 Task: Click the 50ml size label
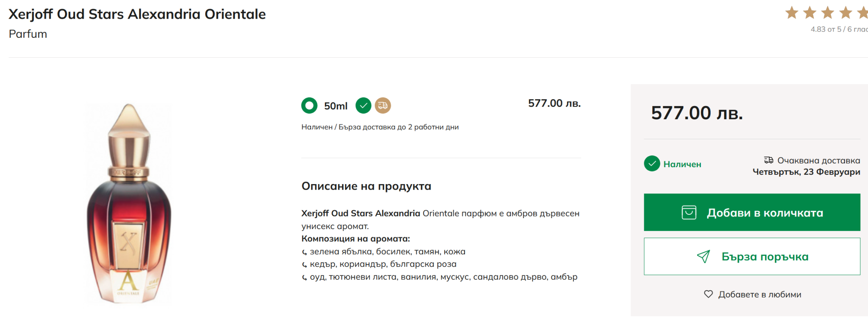[x=336, y=106]
